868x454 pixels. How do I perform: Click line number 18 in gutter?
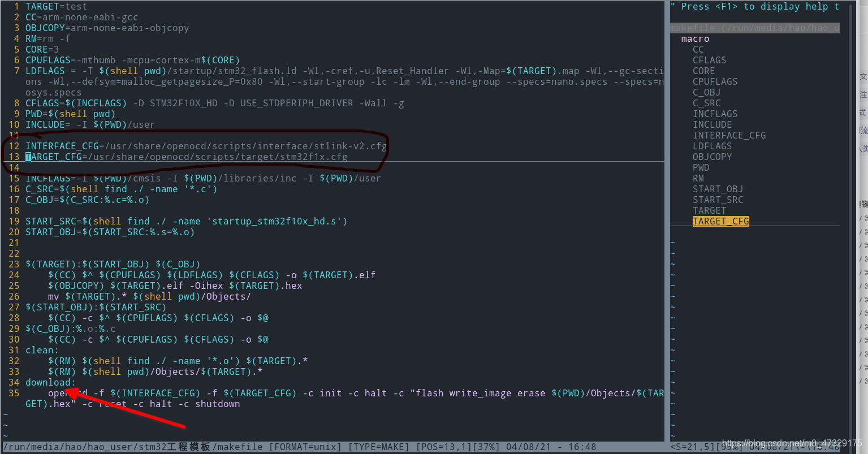tap(14, 210)
